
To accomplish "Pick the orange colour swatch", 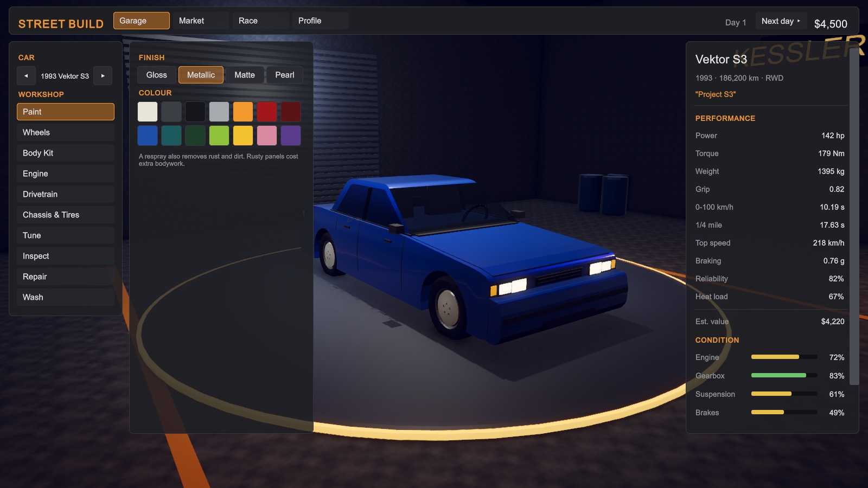I will pyautogui.click(x=243, y=112).
